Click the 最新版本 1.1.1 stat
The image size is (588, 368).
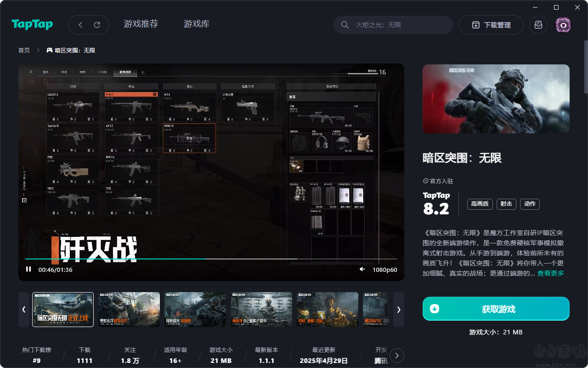(x=266, y=355)
